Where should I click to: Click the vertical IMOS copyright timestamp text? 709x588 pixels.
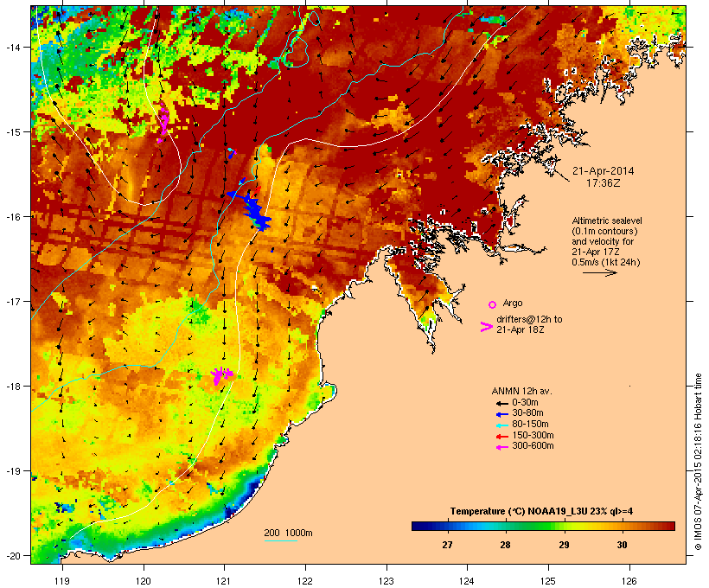[698, 462]
